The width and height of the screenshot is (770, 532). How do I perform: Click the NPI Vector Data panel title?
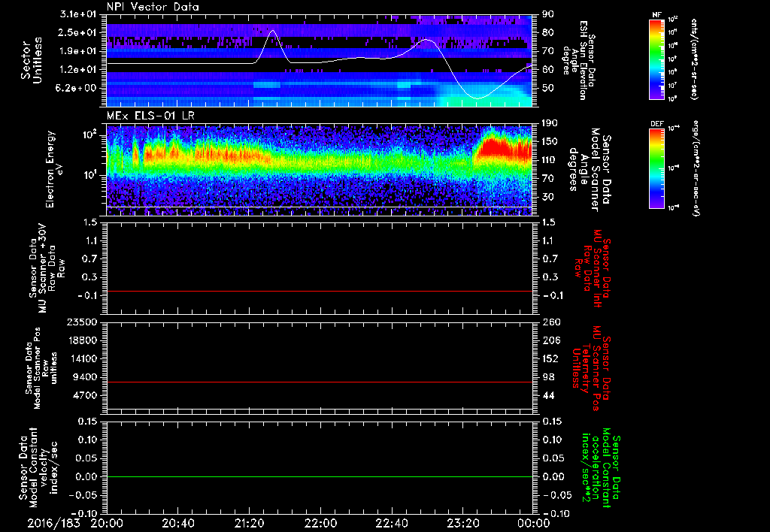[x=153, y=7]
